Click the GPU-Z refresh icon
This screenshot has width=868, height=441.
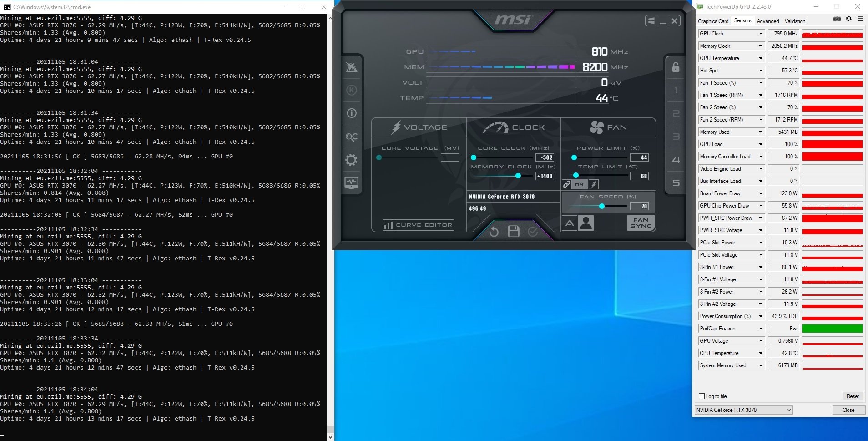pyautogui.click(x=848, y=19)
